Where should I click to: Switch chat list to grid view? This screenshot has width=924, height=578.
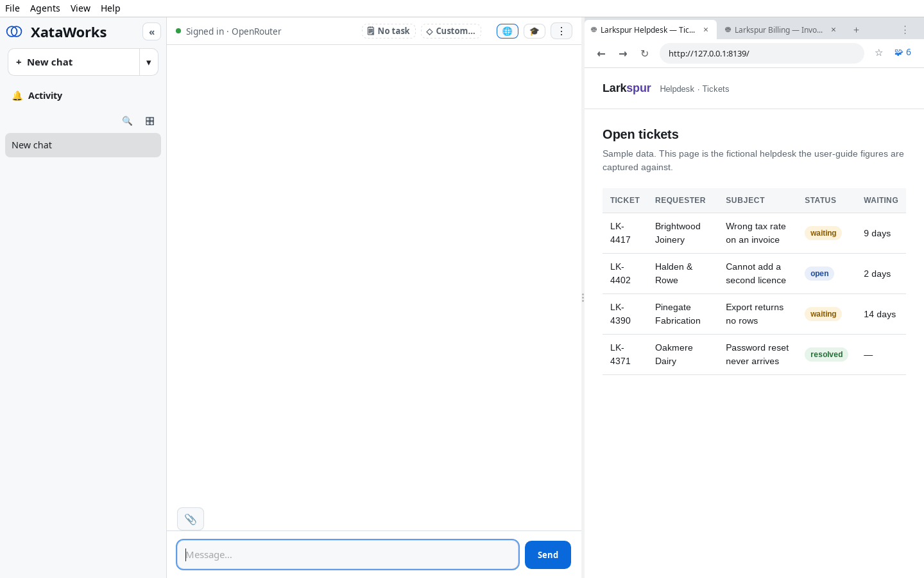point(150,121)
